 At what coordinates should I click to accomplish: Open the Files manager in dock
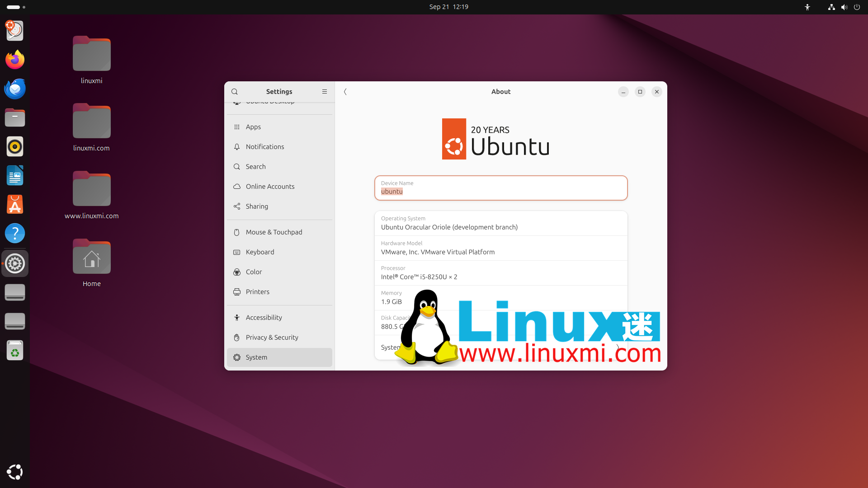15,117
